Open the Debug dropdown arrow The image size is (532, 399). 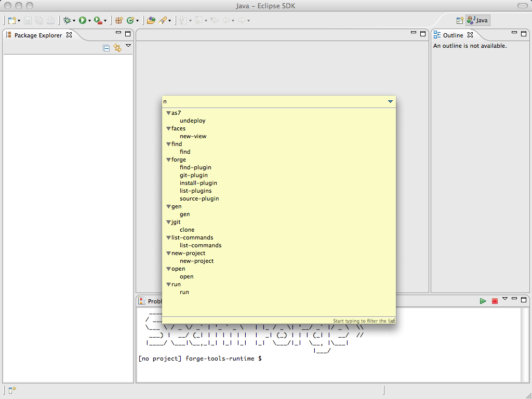click(x=74, y=21)
